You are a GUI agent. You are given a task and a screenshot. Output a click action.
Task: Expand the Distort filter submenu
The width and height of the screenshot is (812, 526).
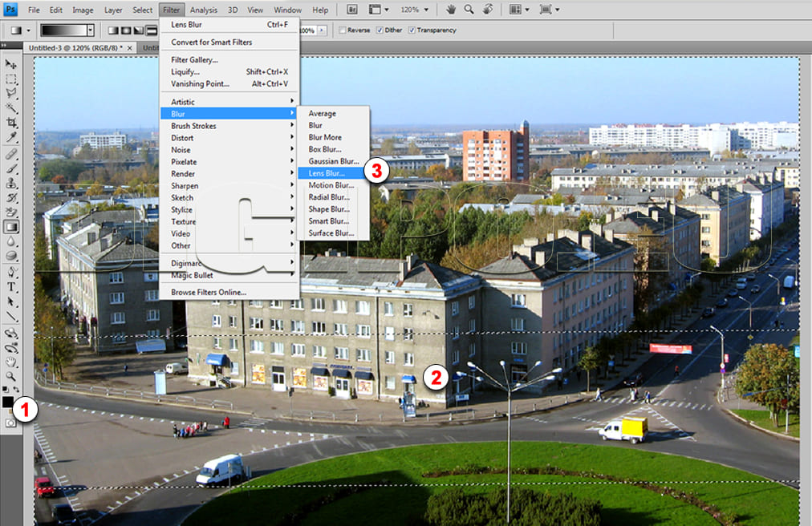(x=229, y=138)
